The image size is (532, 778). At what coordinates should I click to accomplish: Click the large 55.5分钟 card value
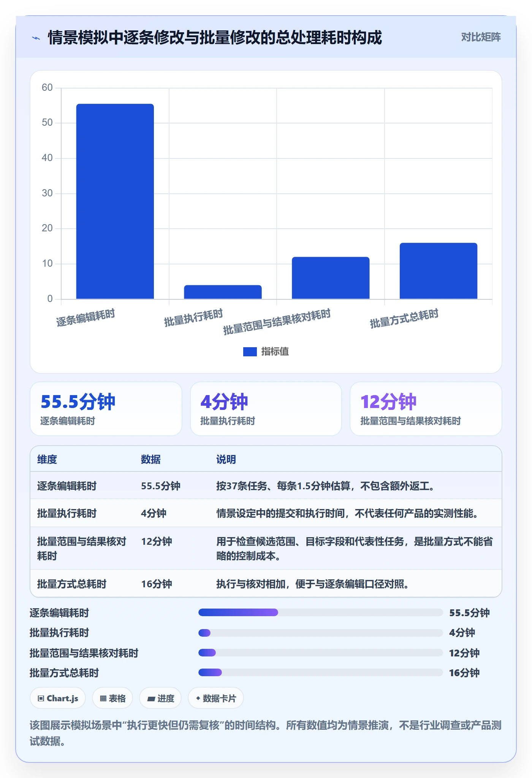(78, 402)
